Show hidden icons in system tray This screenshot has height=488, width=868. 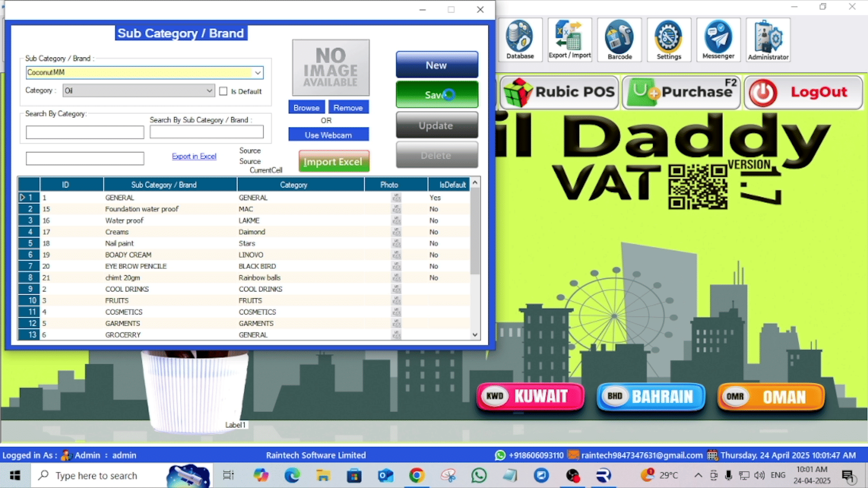click(698, 475)
